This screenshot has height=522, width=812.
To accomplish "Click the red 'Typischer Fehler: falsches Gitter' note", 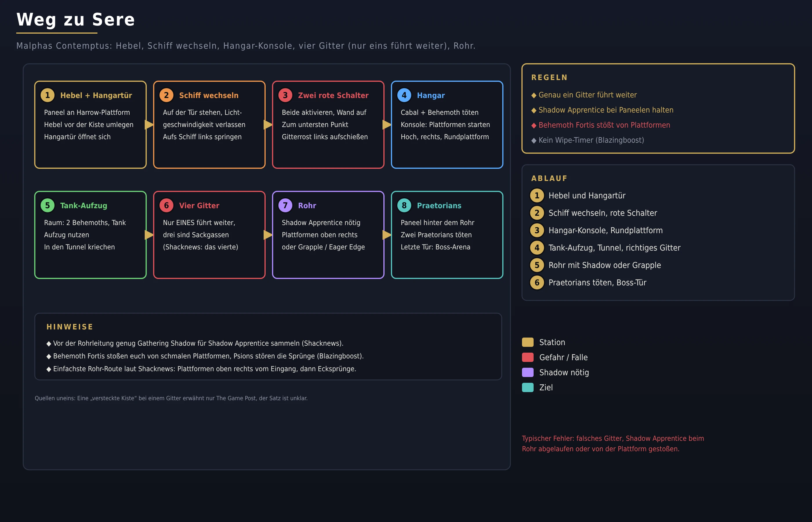I will [613, 444].
